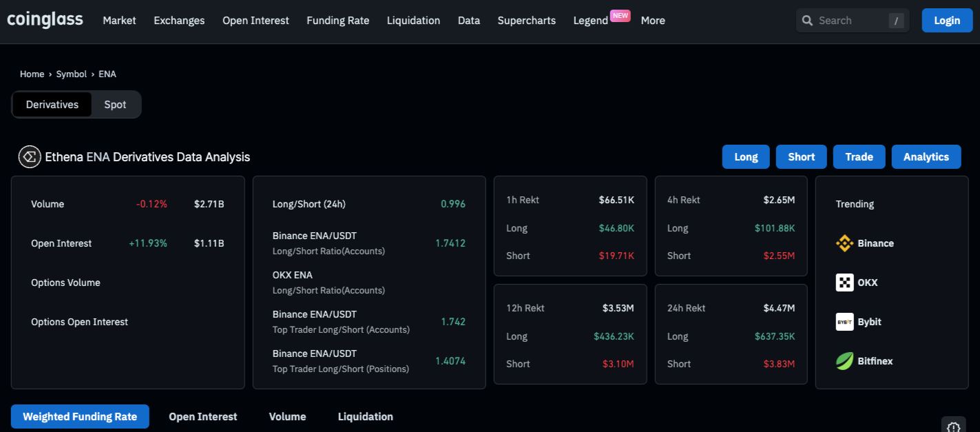Switch to the Liquidation chart tab
Screen dimensions: 980x432
(366, 417)
